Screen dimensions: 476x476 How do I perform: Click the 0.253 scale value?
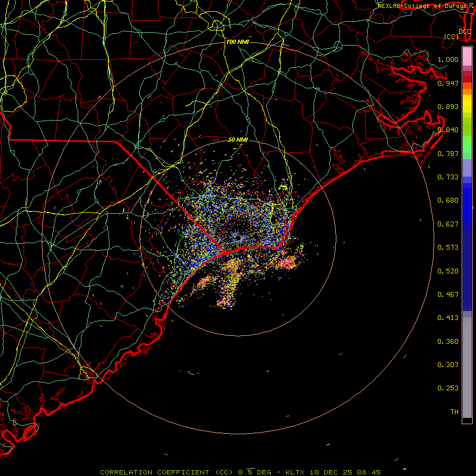448,388
